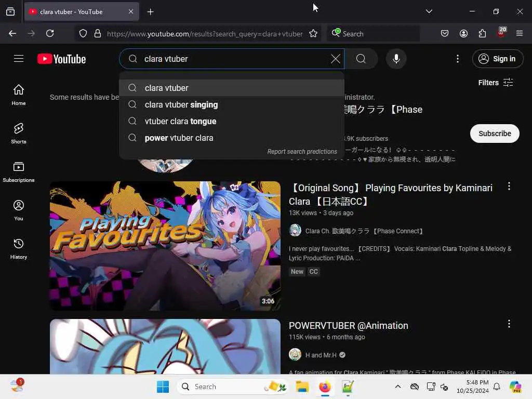
Task: Select suggestion 'clara vtuber singing'
Action: click(x=232, y=104)
